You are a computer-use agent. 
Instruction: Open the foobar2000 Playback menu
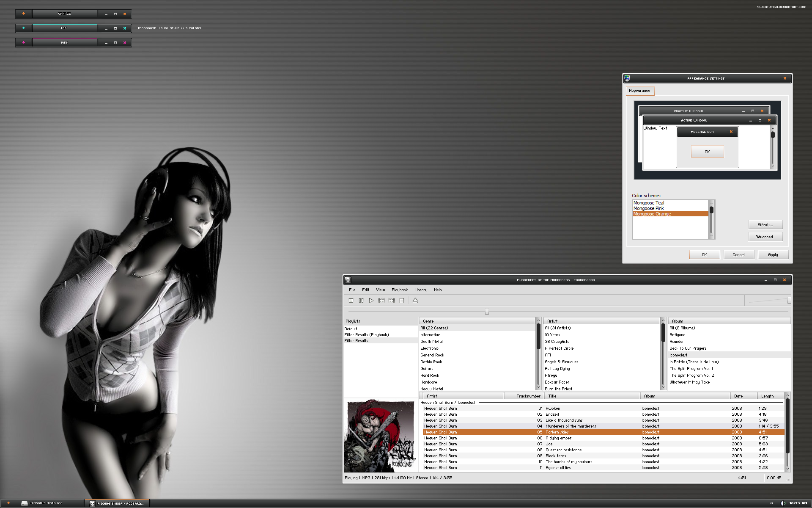coord(399,290)
